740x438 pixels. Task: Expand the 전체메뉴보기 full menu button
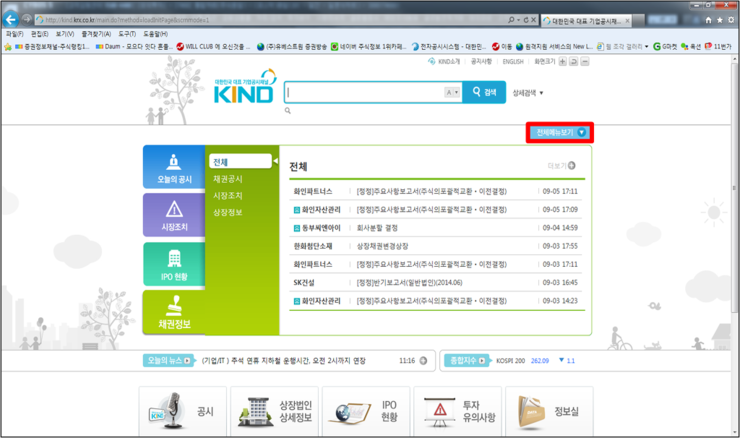560,133
